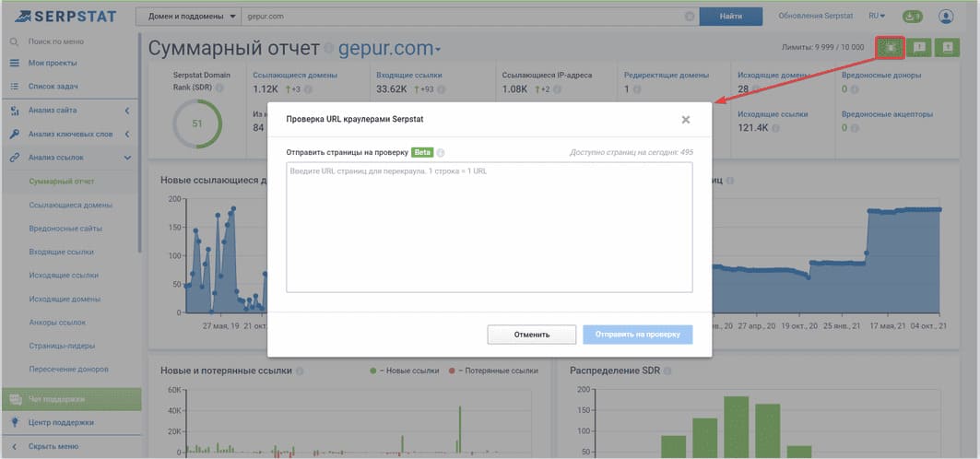Open the gepur.com domain dropdown in the title
The image size is (980, 459).
pos(389,48)
